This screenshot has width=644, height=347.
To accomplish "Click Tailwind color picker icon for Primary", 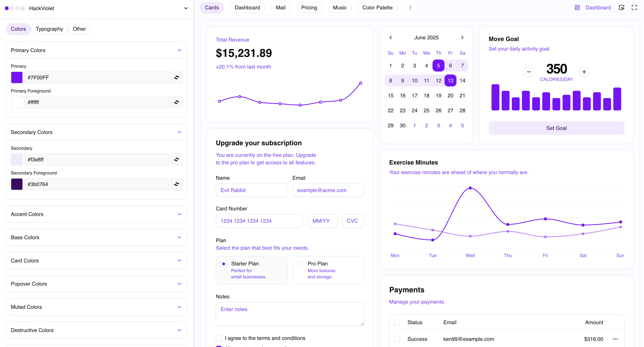I will (x=176, y=77).
